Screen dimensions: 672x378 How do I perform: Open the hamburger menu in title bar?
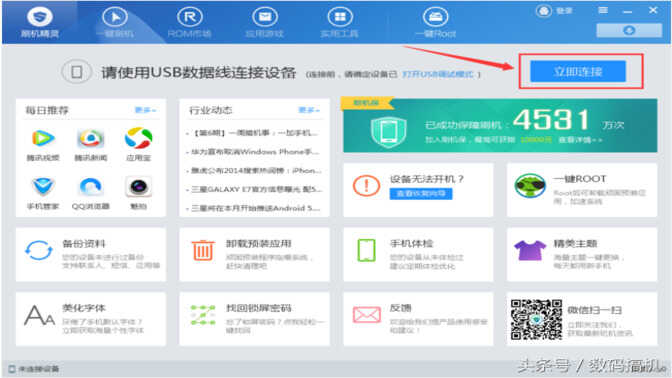click(603, 10)
